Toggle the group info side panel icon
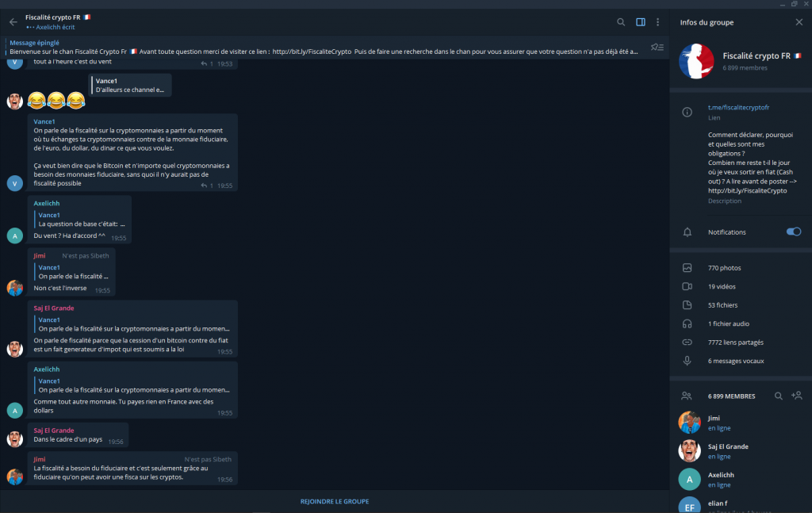This screenshot has width=812, height=513. [641, 22]
